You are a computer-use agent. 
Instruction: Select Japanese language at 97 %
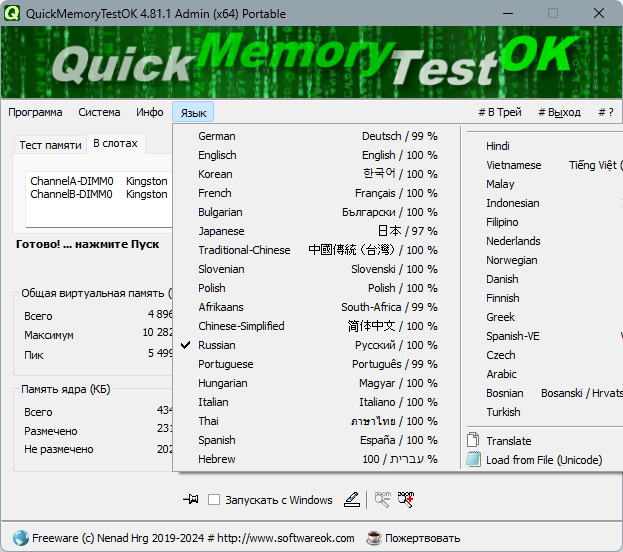(x=317, y=231)
